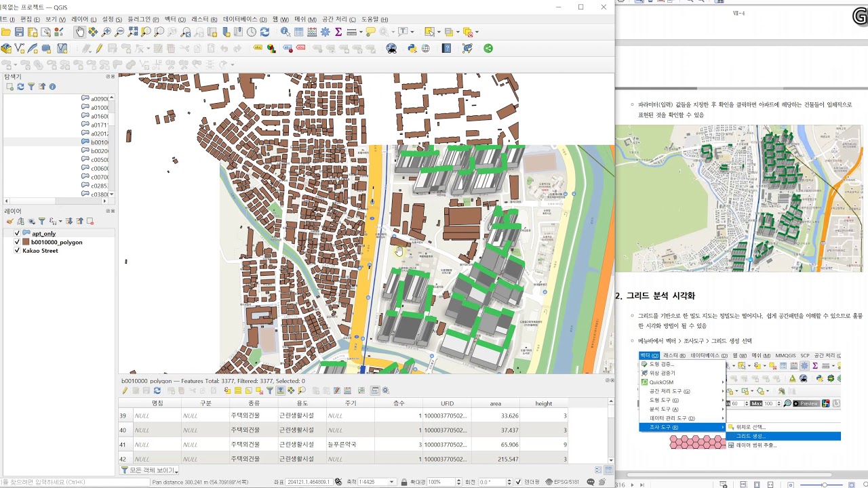Click the coordinate input field in status bar

pyautogui.click(x=309, y=482)
